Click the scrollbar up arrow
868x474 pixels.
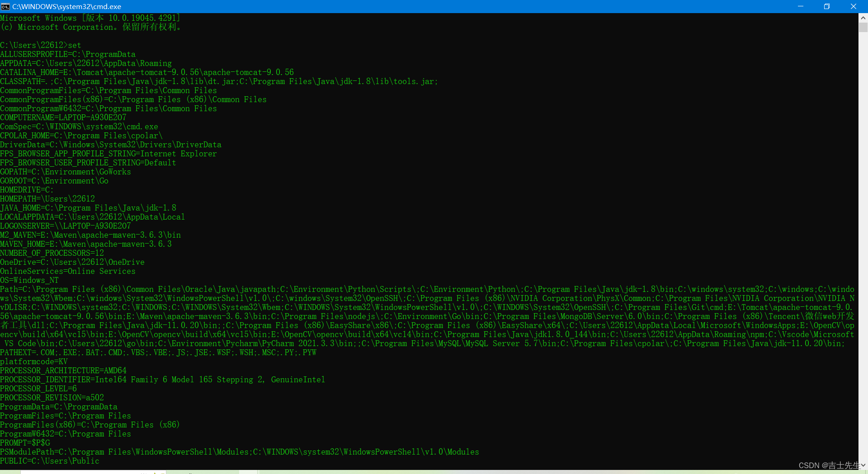point(863,18)
